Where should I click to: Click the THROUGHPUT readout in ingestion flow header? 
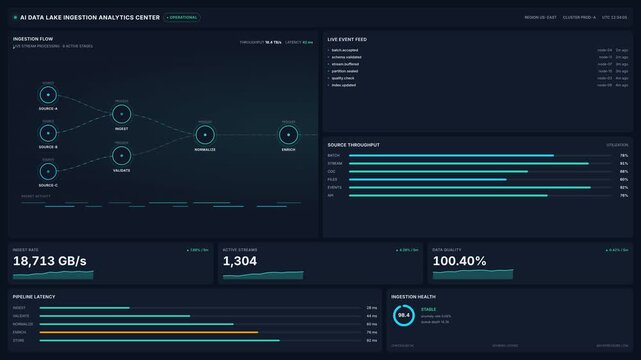coord(260,42)
